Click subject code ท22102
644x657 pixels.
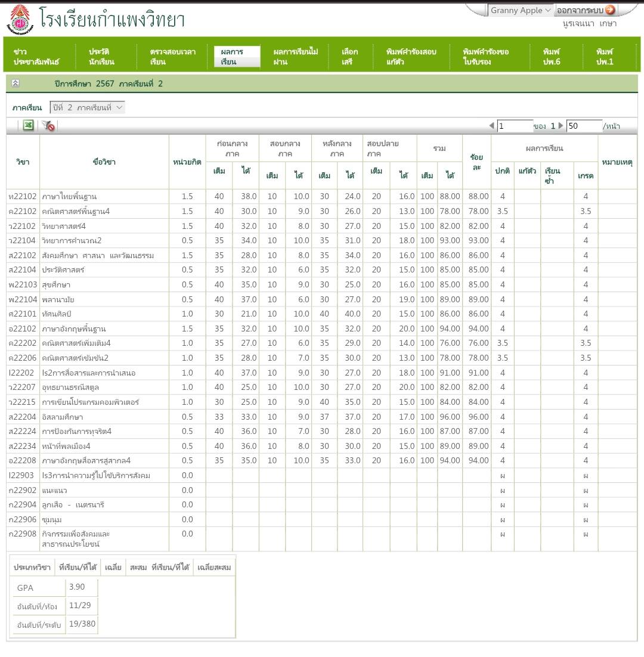(x=23, y=196)
